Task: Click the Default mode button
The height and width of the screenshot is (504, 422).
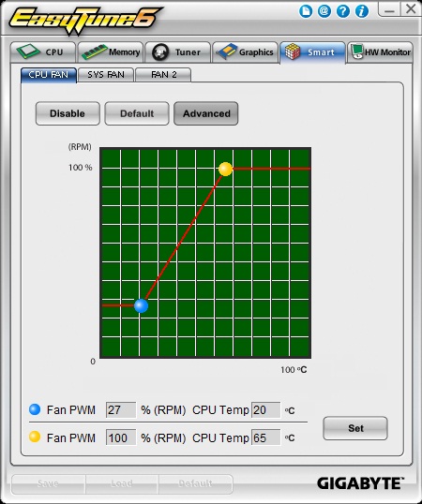Action: 137,113
